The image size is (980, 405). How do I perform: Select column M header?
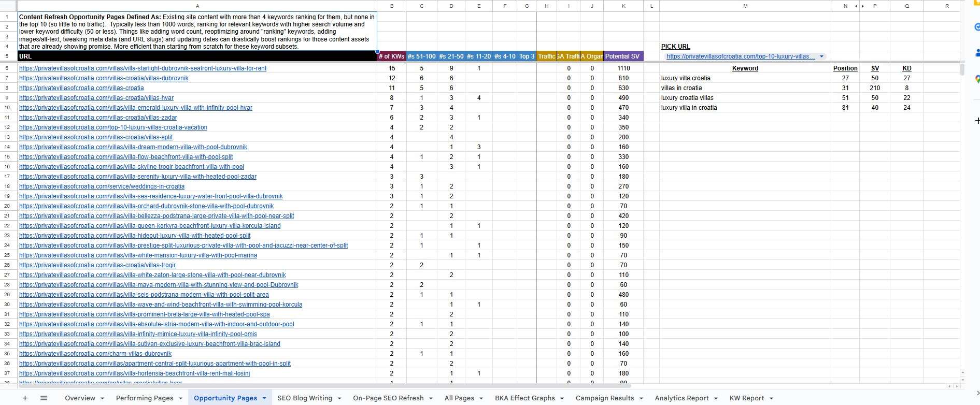[745, 6]
